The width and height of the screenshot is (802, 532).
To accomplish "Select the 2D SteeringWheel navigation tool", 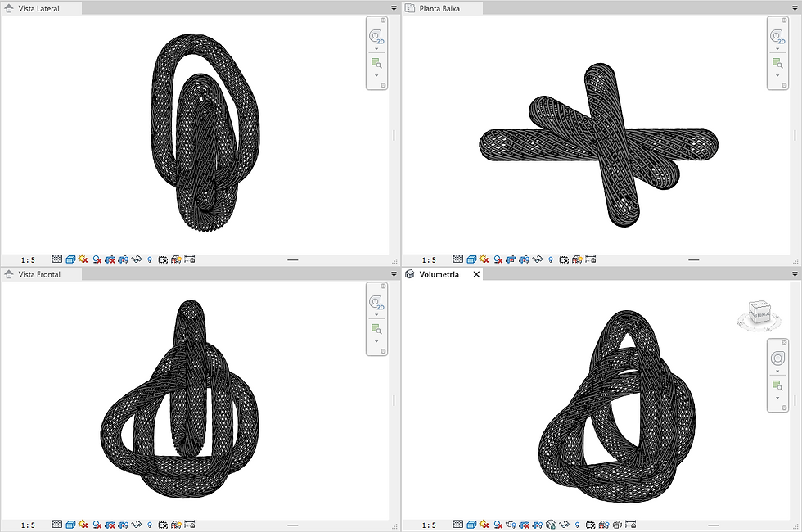I will (x=376, y=35).
